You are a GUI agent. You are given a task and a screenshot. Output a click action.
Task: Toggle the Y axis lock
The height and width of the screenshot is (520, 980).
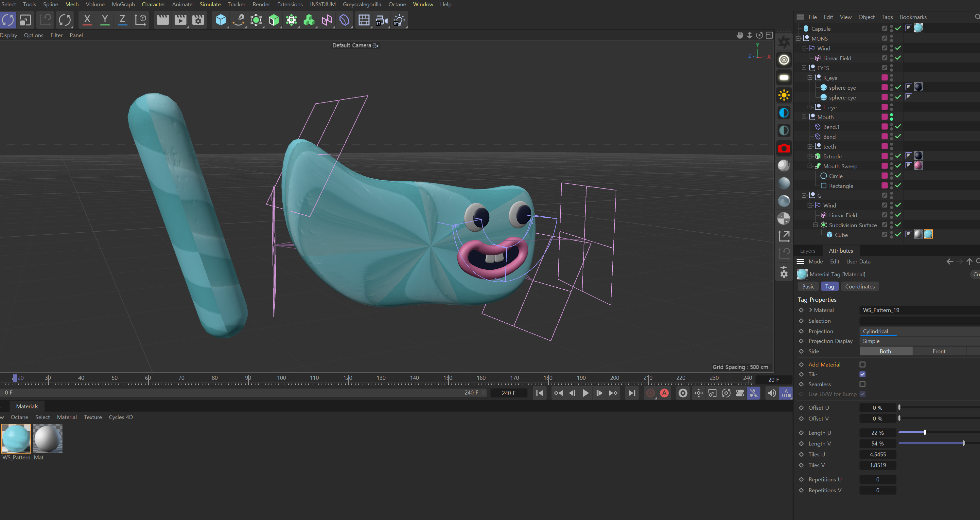(105, 20)
